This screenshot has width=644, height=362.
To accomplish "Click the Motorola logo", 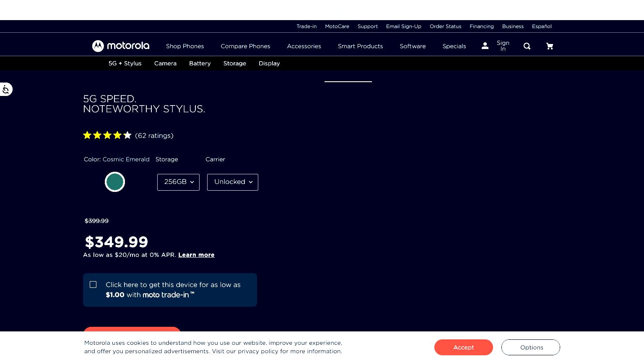I will 121,46.
